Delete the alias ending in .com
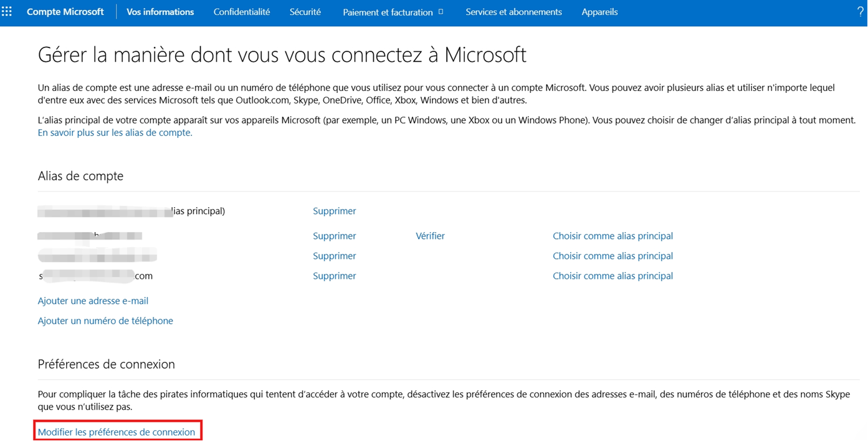This screenshot has width=868, height=441. [335, 276]
